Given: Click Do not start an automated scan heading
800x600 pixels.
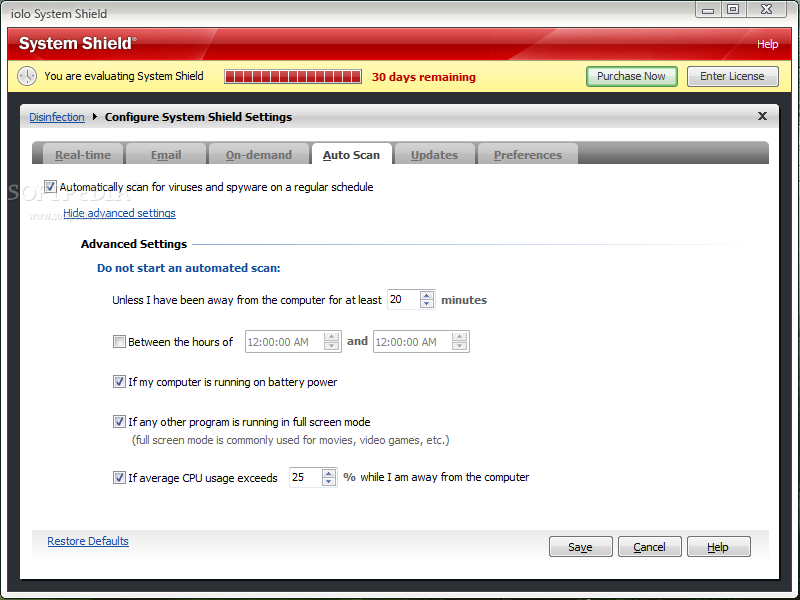Looking at the screenshot, I should point(189,268).
